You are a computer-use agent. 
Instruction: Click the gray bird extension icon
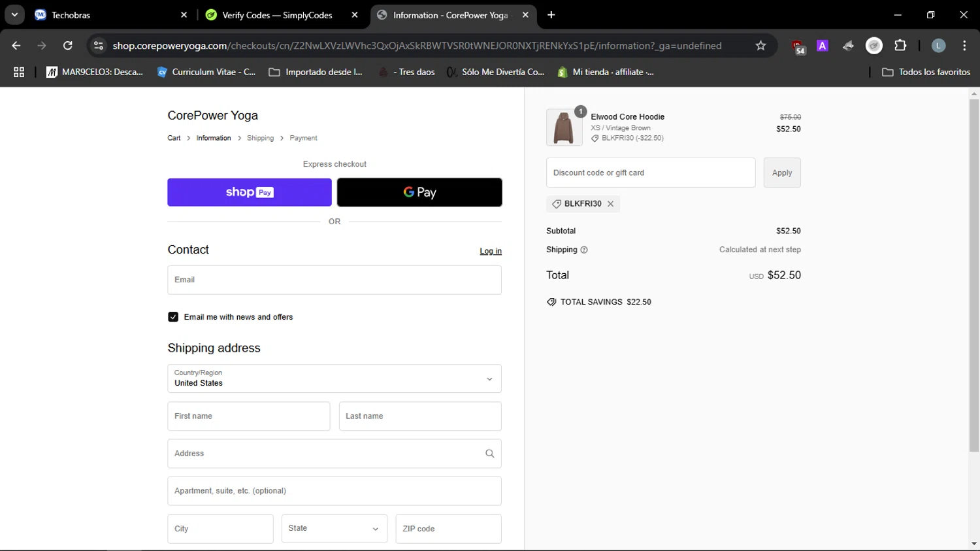pos(848,46)
